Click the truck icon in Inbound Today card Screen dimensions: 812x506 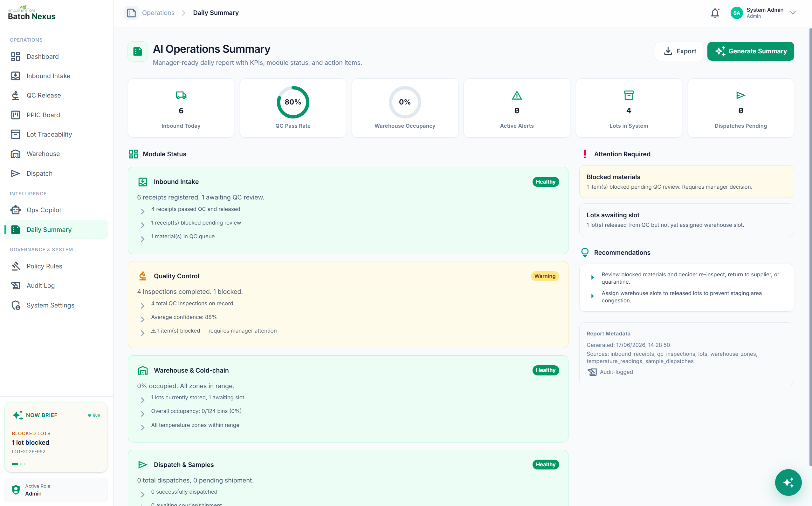[x=181, y=95]
